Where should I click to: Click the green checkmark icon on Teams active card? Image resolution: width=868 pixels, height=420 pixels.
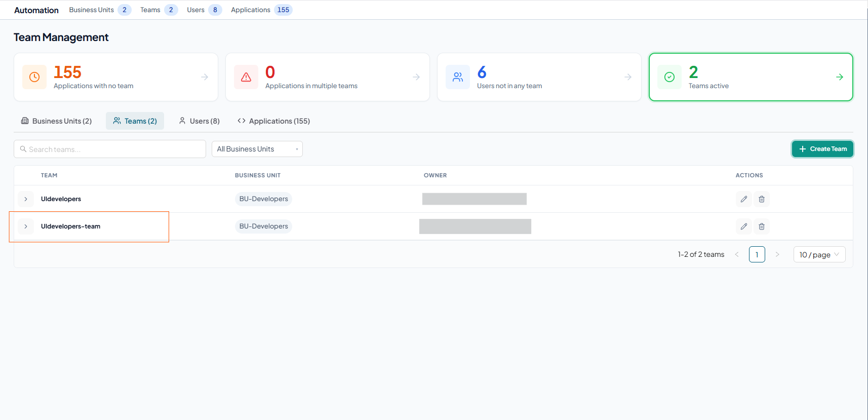tap(669, 77)
